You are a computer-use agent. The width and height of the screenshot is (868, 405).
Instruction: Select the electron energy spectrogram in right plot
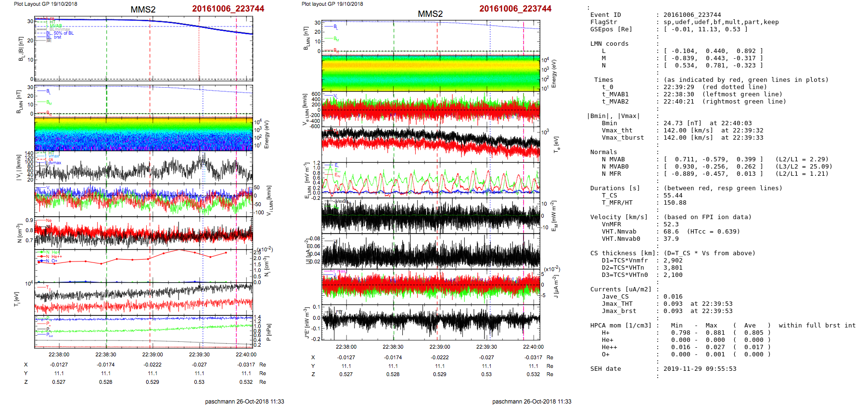pyautogui.click(x=431, y=74)
